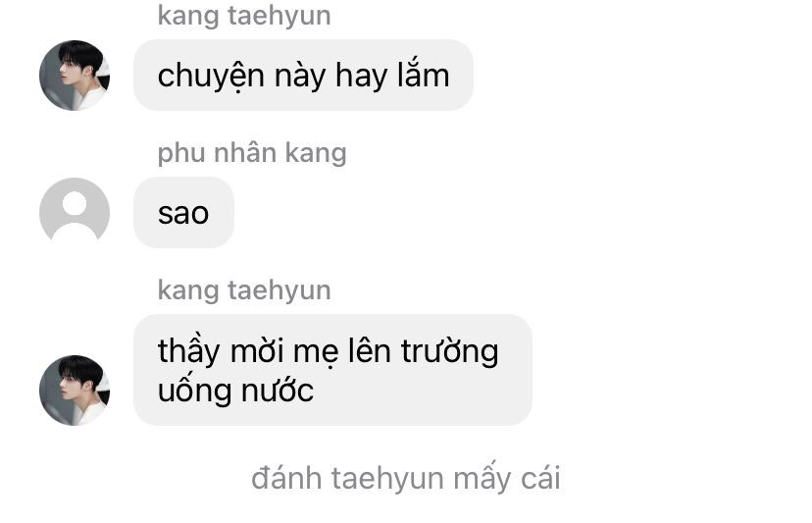Open kang taehyun's avatar beside the first message

point(75,76)
